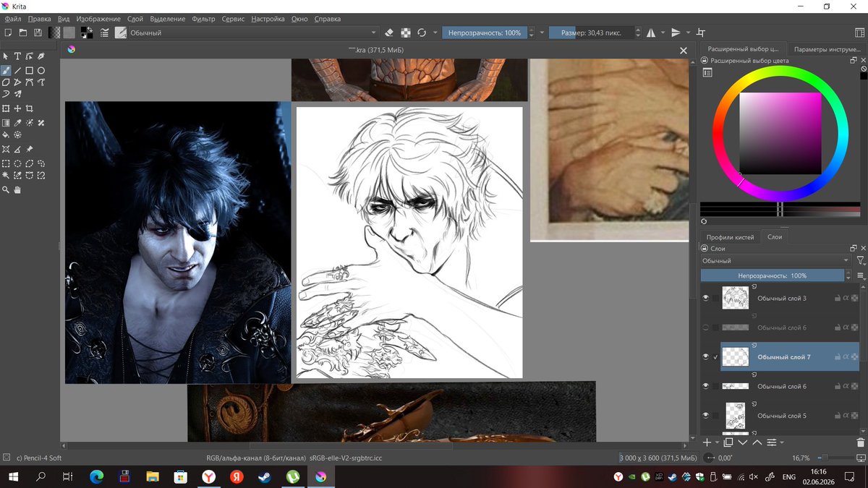The image size is (868, 488).
Task: Hide layer 'Обычный слой 3'
Action: 706,298
